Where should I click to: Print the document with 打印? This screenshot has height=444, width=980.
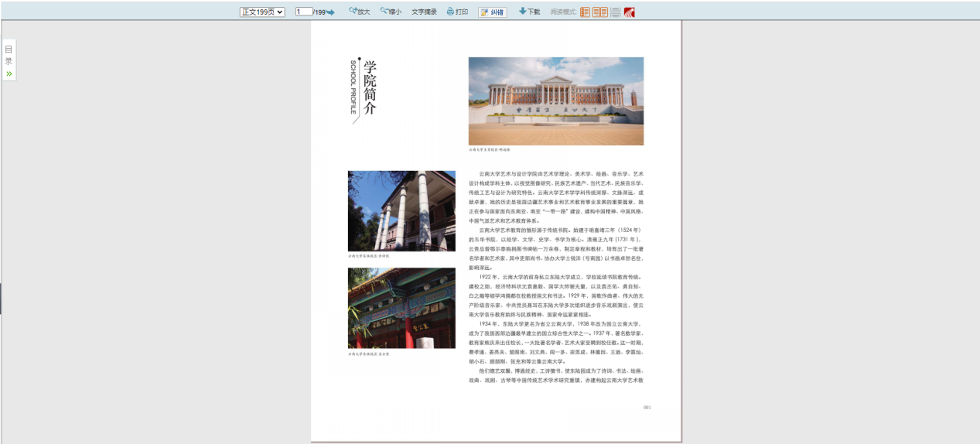pyautogui.click(x=457, y=12)
